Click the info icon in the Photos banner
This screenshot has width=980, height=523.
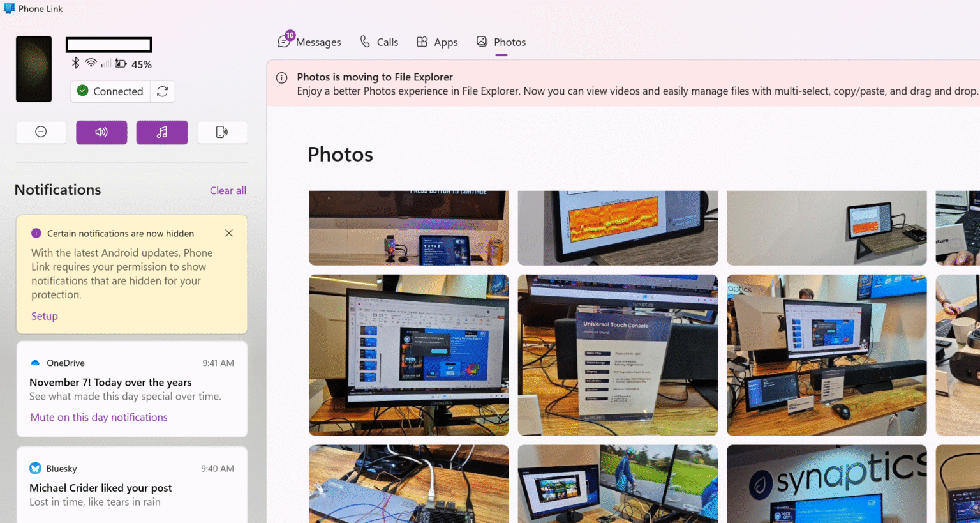click(281, 77)
